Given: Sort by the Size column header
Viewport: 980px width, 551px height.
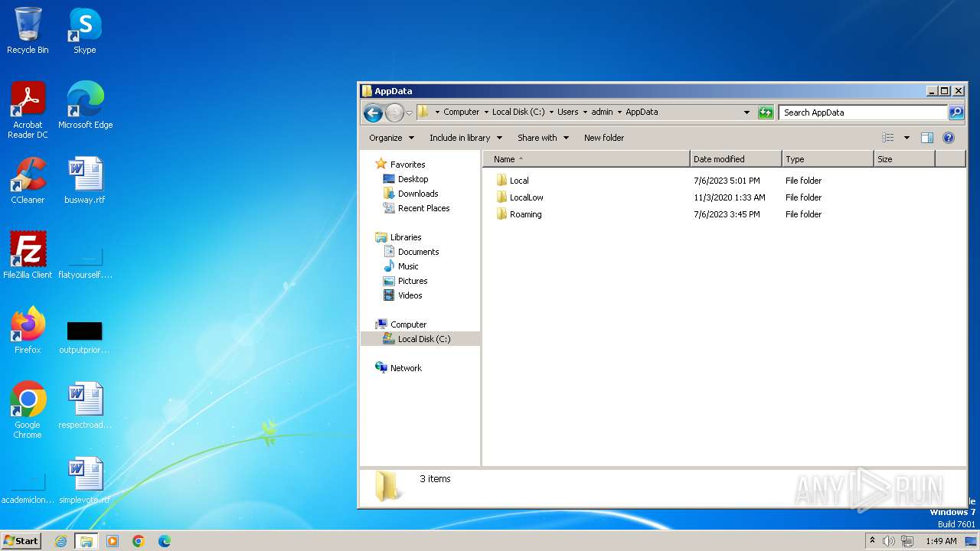Looking at the screenshot, I should 904,159.
